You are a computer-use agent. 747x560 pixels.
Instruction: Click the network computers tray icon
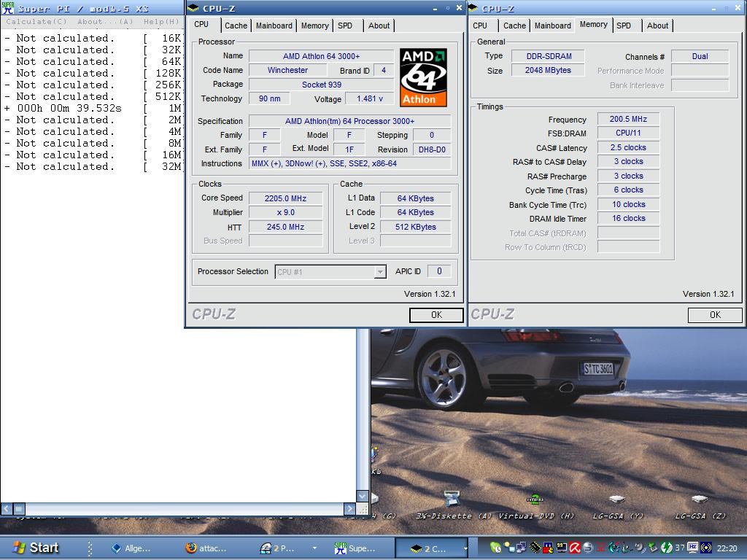click(520, 548)
